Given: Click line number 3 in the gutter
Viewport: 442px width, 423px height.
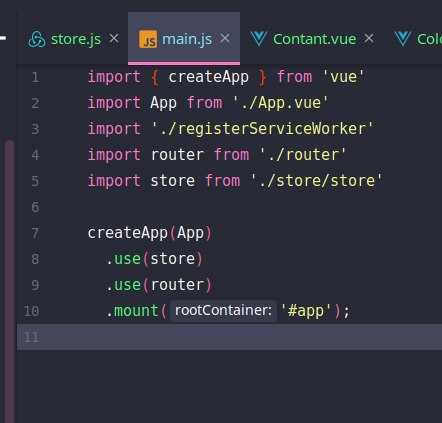Looking at the screenshot, I should click(x=35, y=129).
